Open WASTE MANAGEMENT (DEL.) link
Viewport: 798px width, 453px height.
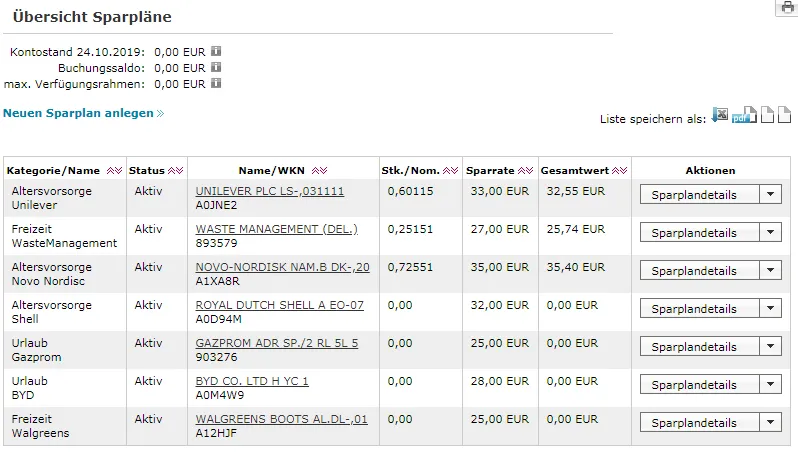(x=277, y=230)
